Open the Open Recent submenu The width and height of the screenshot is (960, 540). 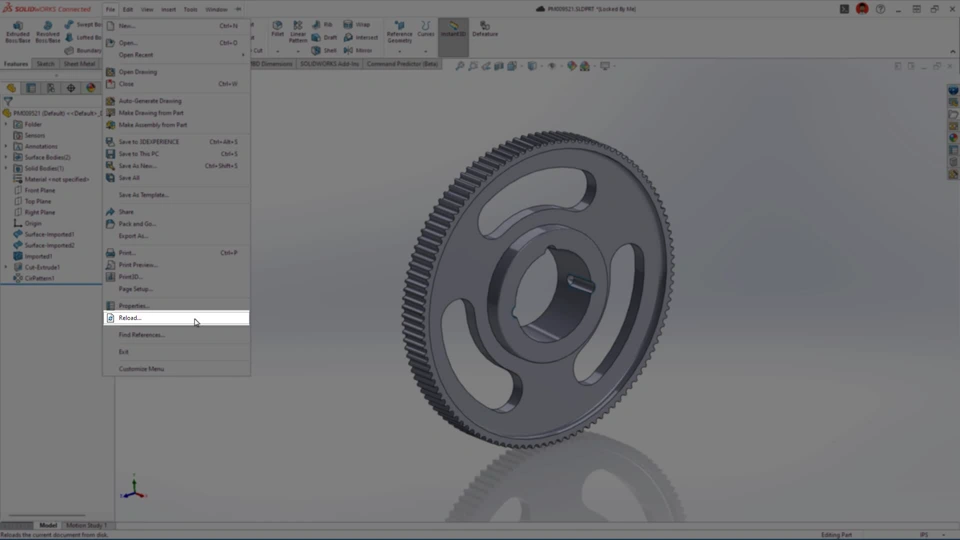coord(176,54)
